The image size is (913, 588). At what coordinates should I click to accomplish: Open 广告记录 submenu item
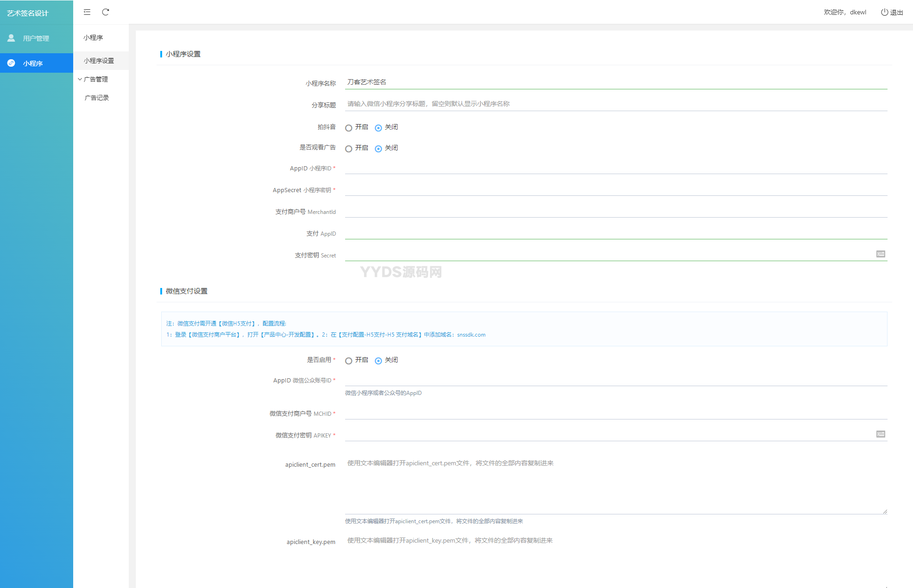click(x=97, y=98)
